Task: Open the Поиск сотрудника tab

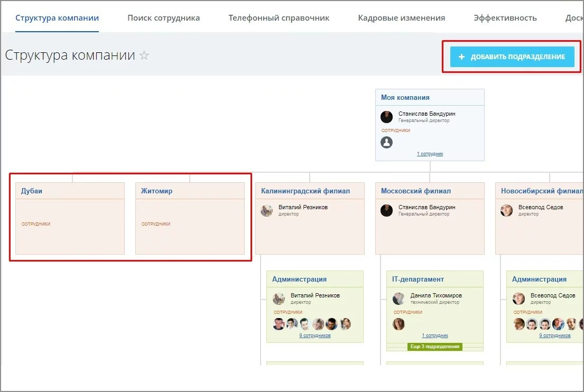Action: pyautogui.click(x=163, y=18)
